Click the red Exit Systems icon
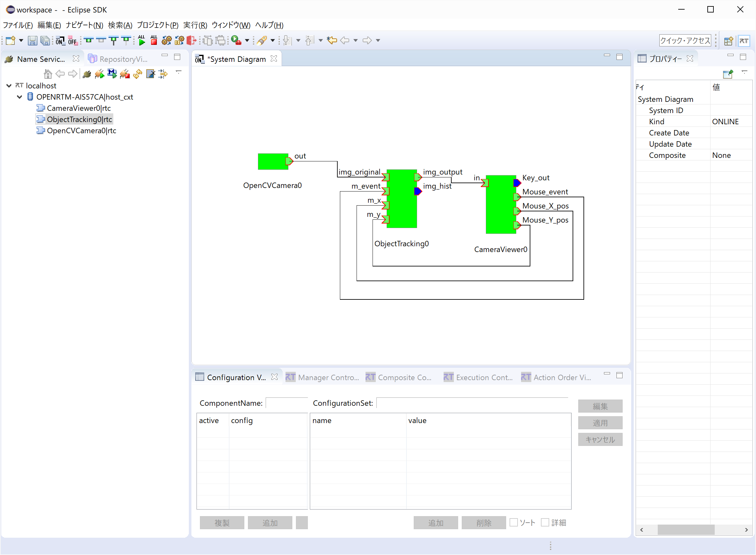The width and height of the screenshot is (756, 555). pos(191,41)
